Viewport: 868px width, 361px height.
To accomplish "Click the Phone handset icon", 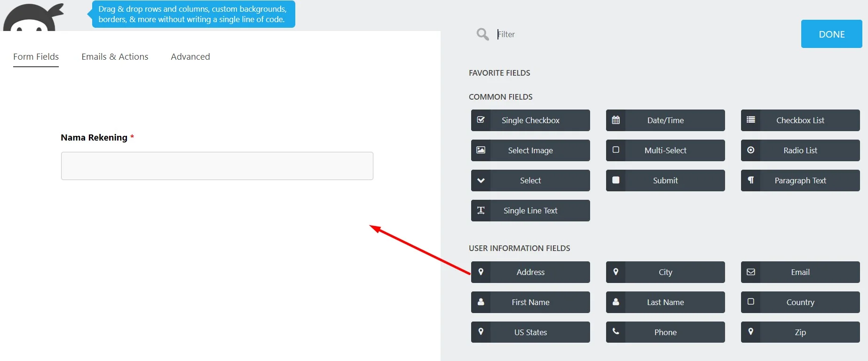I will pyautogui.click(x=616, y=331).
